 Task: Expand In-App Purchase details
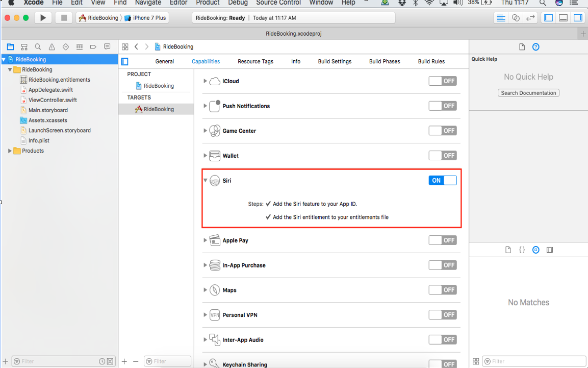coord(205,265)
